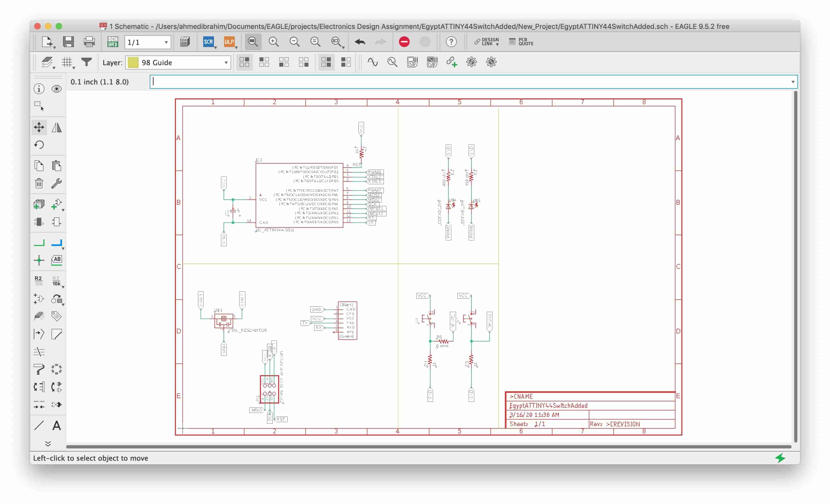The image size is (830, 504).
Task: Click the green lightning status icon
Action: [x=780, y=458]
